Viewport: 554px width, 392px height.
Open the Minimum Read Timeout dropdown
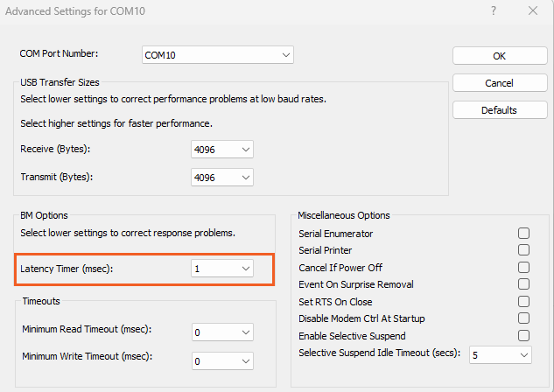pos(222,332)
